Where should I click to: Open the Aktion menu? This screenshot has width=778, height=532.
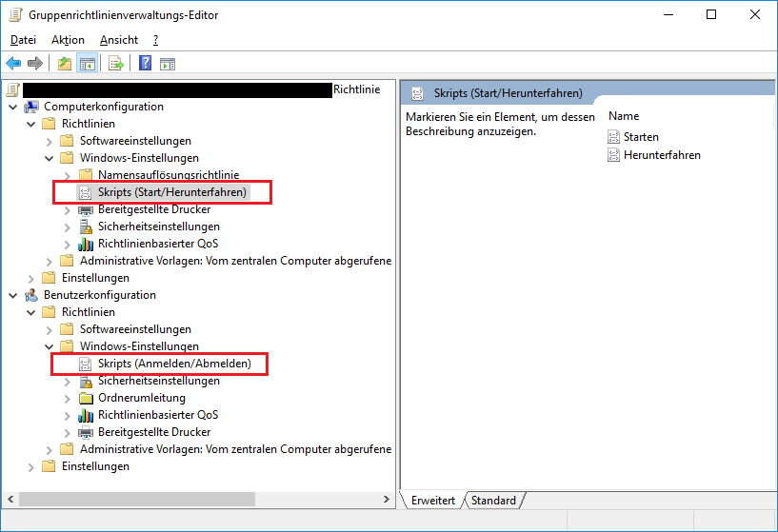tap(68, 40)
